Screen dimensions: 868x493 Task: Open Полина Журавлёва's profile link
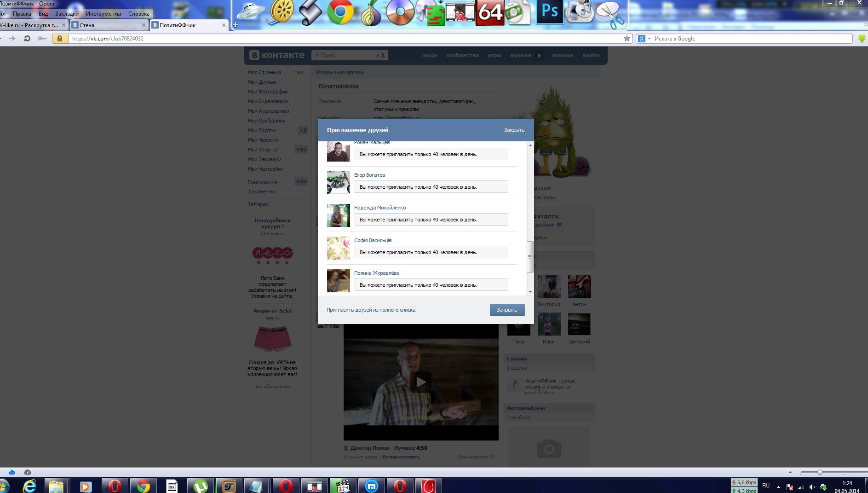click(377, 273)
